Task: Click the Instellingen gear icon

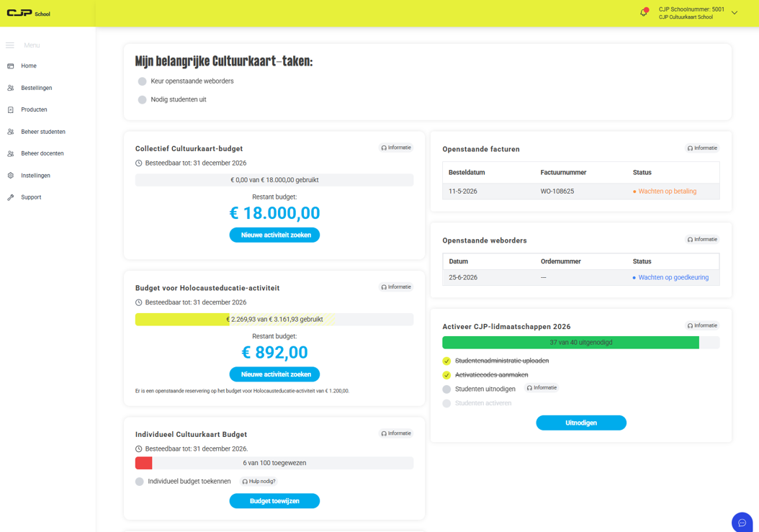Action: 11,175
